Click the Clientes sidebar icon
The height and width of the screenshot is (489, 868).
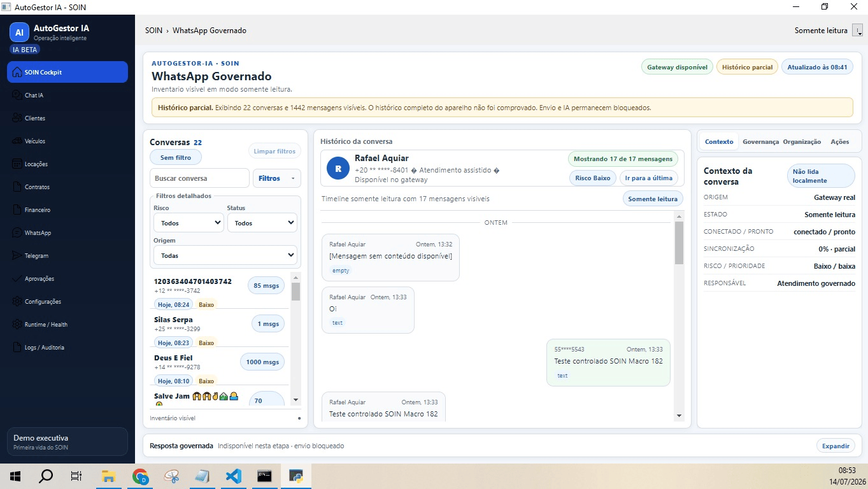[x=18, y=118]
